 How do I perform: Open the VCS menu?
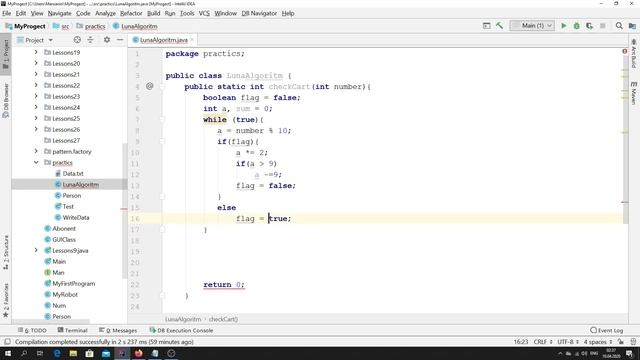pos(204,13)
